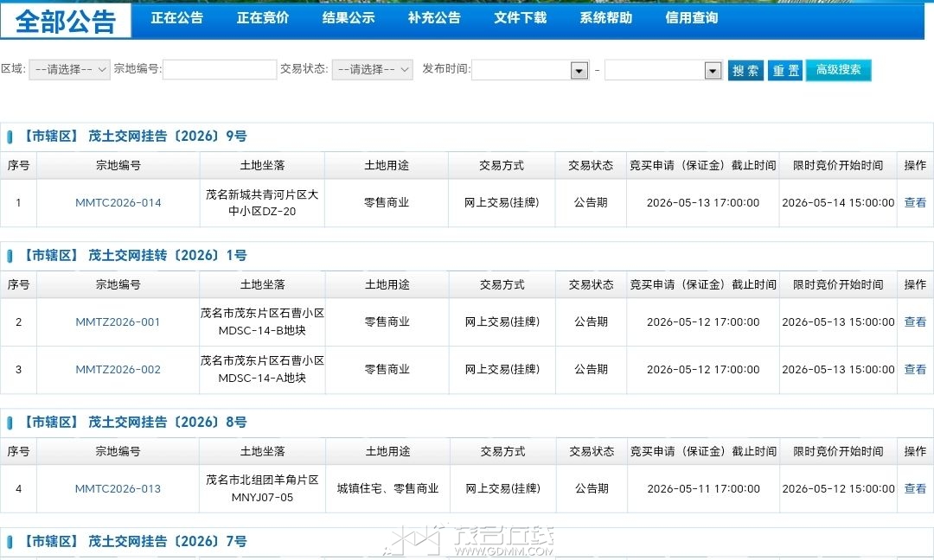Open parcel link MMTZ2026-001

[x=118, y=322]
